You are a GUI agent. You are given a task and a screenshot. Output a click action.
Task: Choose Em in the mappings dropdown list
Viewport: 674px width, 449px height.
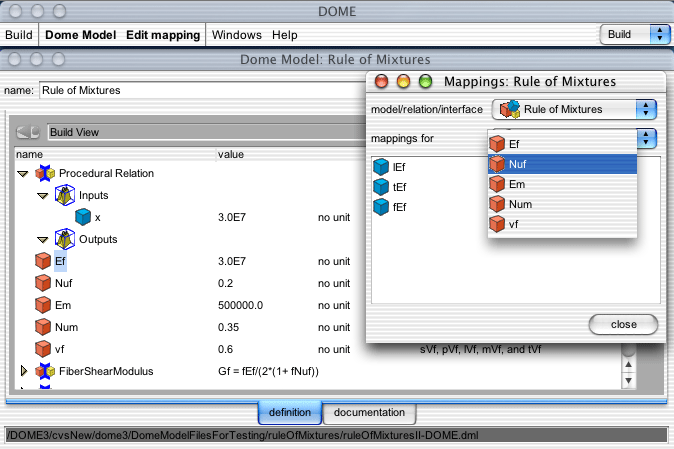click(562, 184)
